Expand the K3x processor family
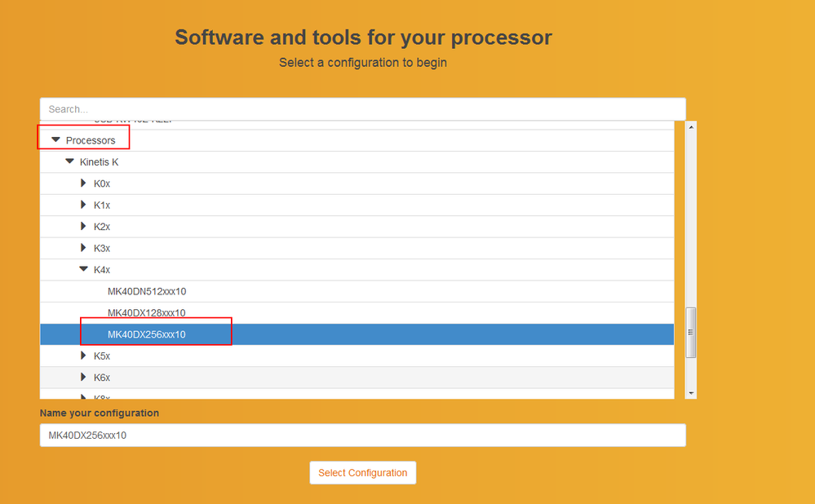The width and height of the screenshot is (815, 504). click(x=83, y=248)
